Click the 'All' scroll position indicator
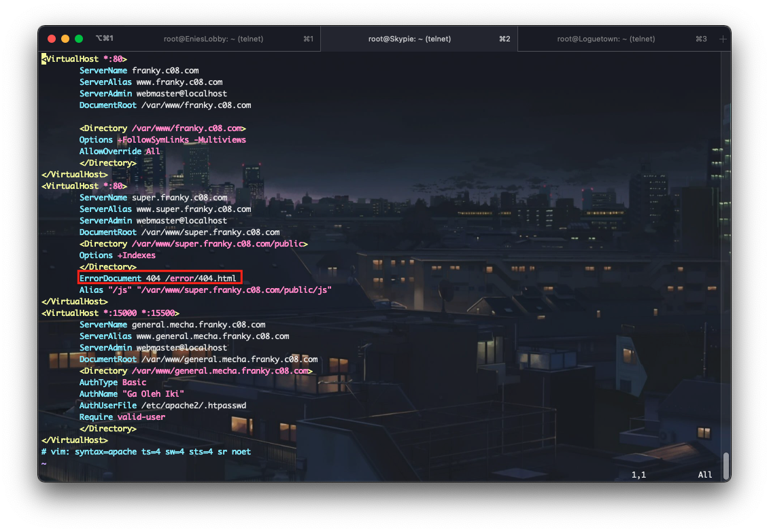This screenshot has width=769, height=532. point(705,475)
